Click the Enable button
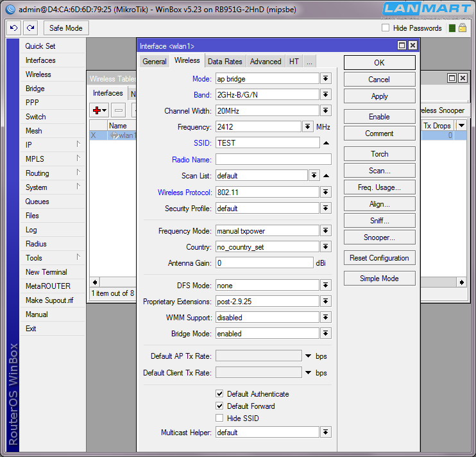476x457 pixels. [380, 117]
